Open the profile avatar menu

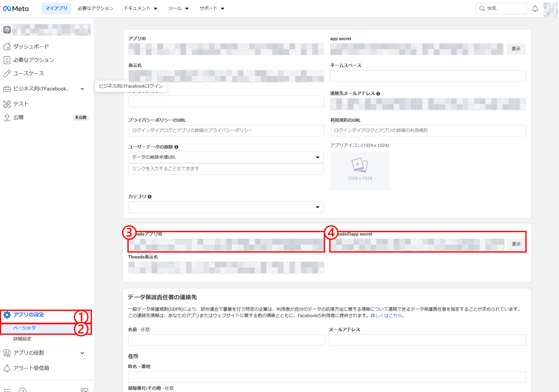[550, 9]
